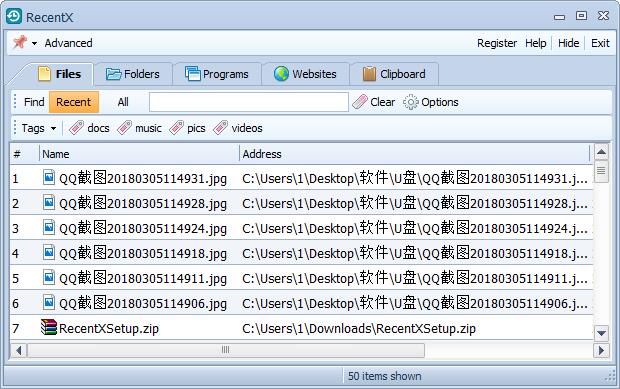
Task: Filter by the music tag
Action: (139, 128)
